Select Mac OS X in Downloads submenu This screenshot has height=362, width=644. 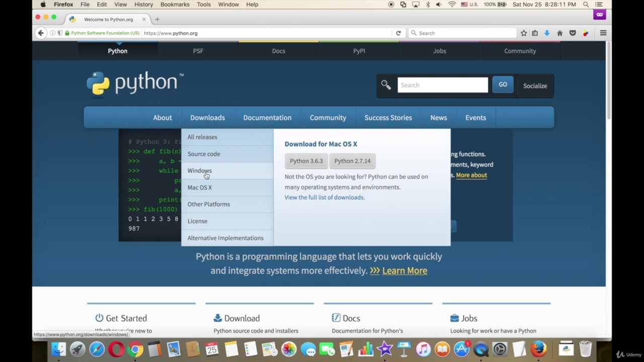pyautogui.click(x=227, y=188)
